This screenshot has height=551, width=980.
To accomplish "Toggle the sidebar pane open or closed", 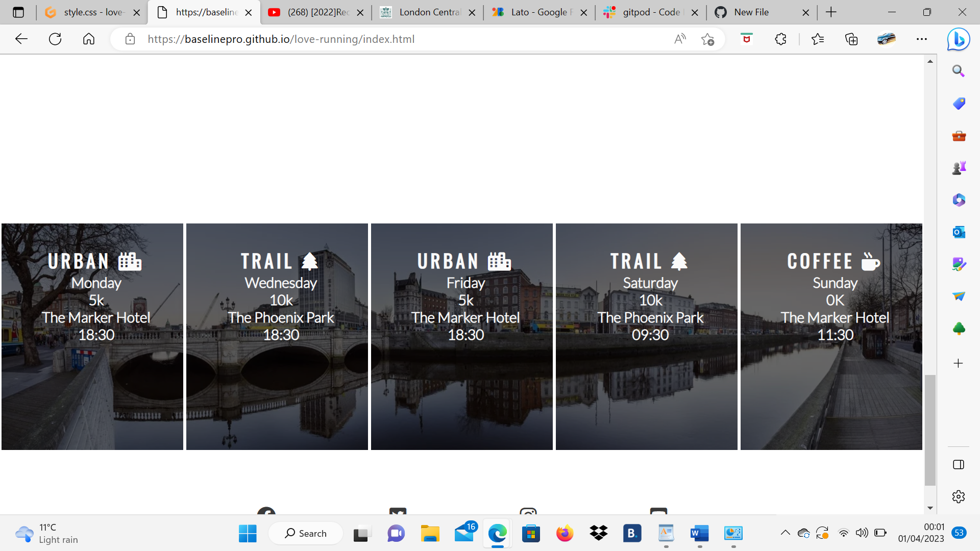I will [959, 464].
